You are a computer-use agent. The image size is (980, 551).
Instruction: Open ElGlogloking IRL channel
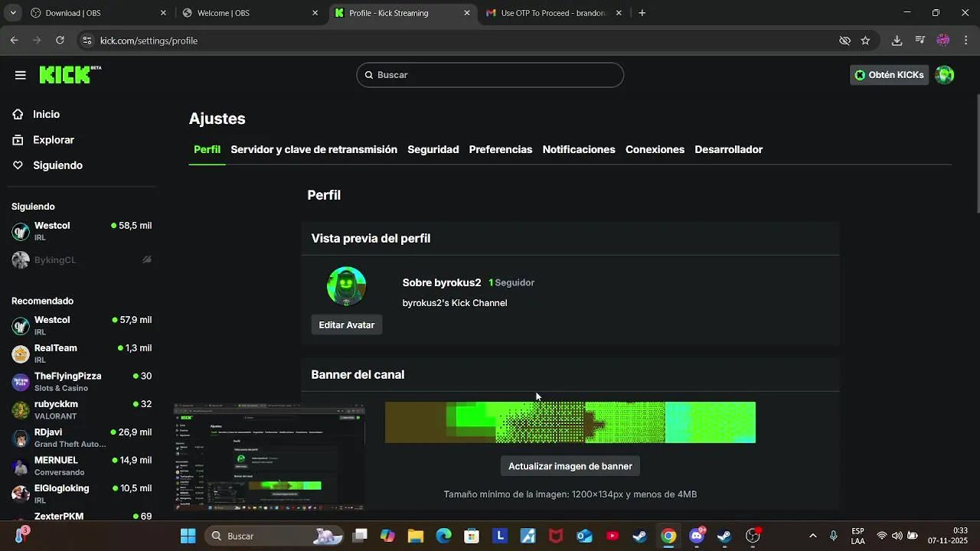click(81, 494)
